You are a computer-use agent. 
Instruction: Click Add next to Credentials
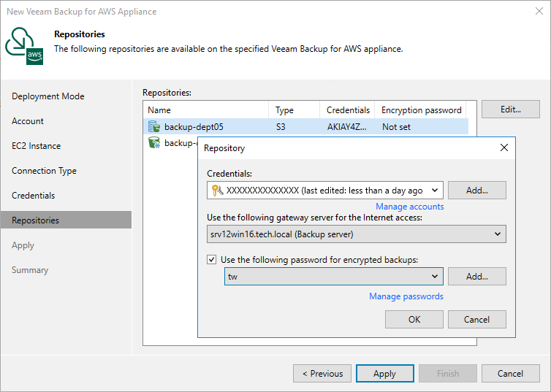(476, 191)
